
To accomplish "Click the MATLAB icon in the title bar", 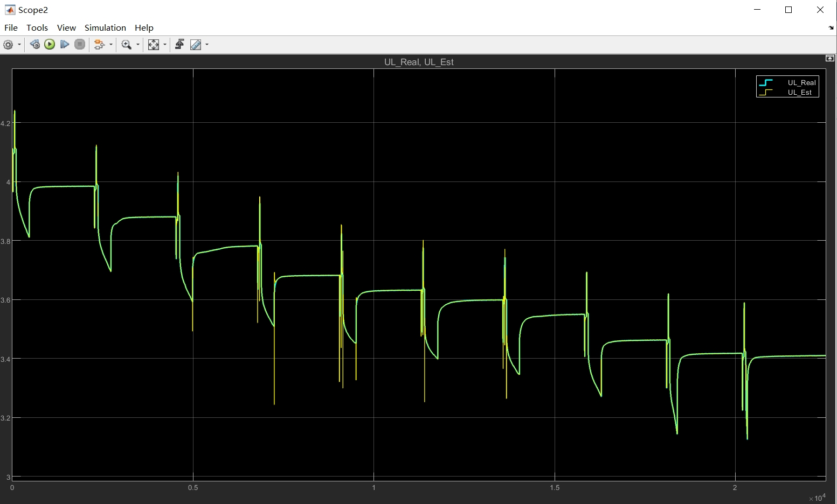I will click(10, 10).
